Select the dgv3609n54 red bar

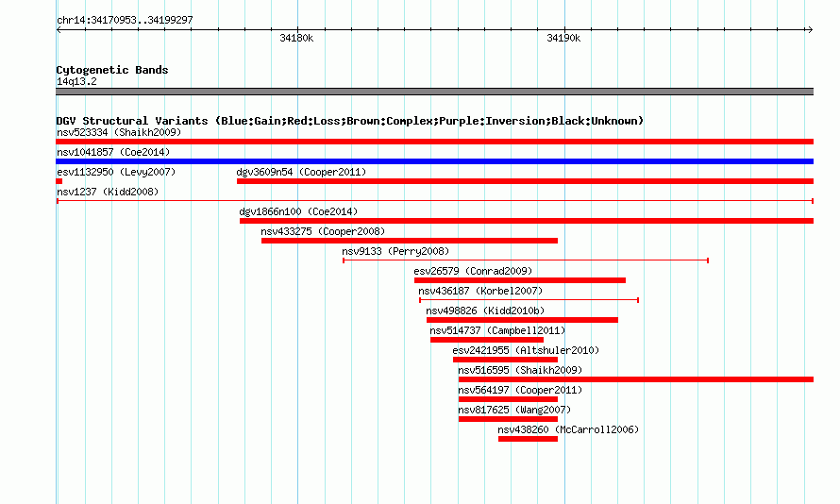pos(525,181)
